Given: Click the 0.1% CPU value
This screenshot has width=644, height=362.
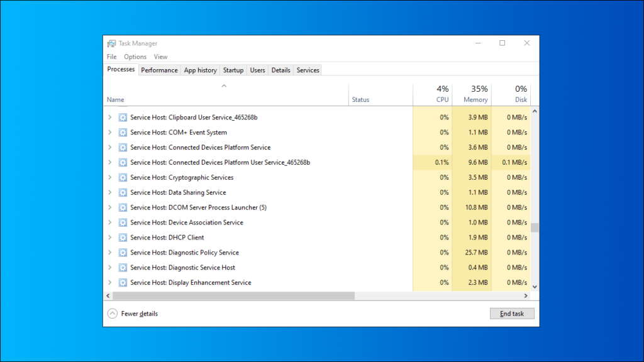Looking at the screenshot, I should [x=442, y=163].
